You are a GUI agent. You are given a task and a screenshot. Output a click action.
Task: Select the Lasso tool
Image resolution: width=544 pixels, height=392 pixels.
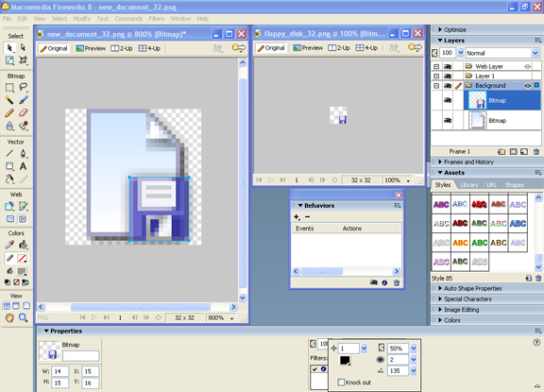23,87
